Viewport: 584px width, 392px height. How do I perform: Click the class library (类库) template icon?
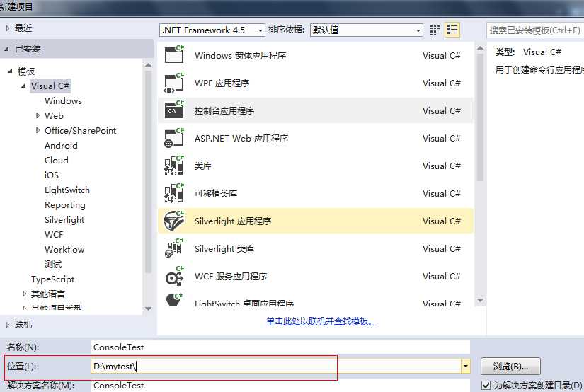(x=174, y=166)
